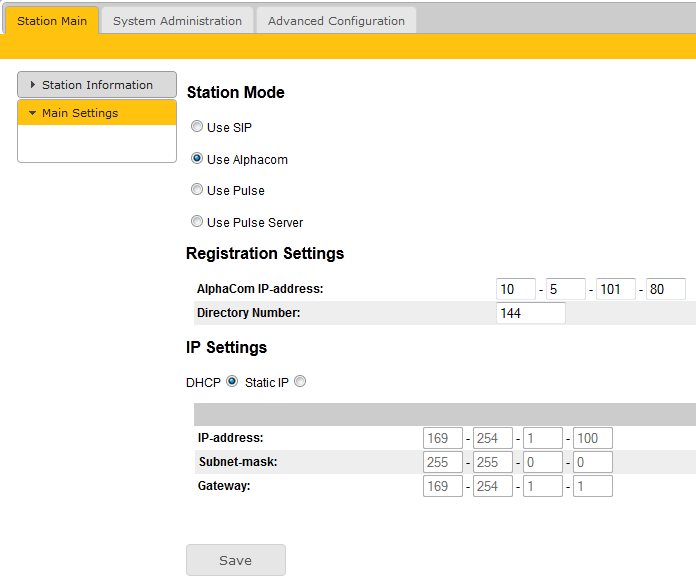Click second octet of AlphaCom IP-address
The image size is (696, 586).
[x=565, y=289]
